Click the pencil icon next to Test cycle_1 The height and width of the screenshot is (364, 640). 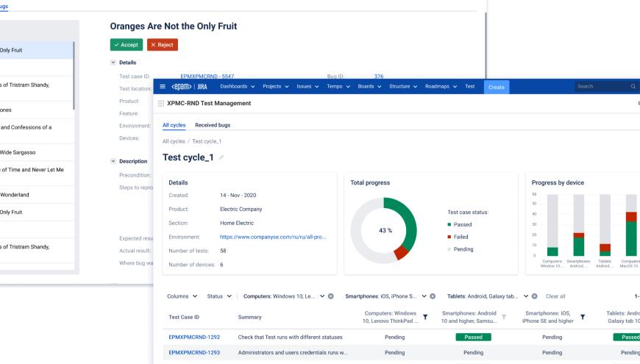click(x=221, y=157)
